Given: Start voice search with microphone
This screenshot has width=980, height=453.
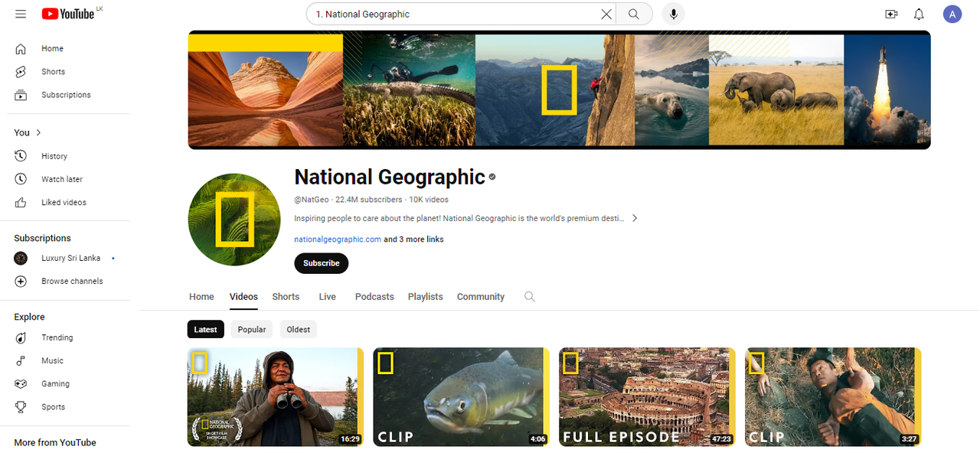Looking at the screenshot, I should click(x=674, y=14).
